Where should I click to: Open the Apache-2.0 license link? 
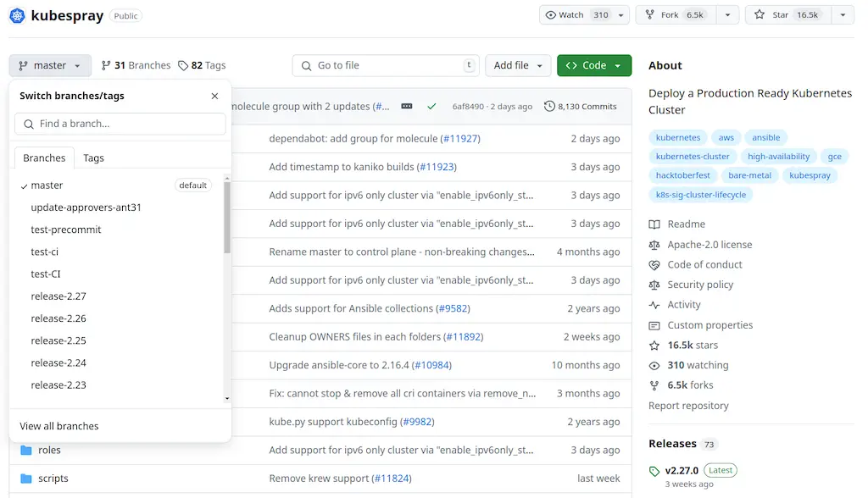click(x=709, y=245)
